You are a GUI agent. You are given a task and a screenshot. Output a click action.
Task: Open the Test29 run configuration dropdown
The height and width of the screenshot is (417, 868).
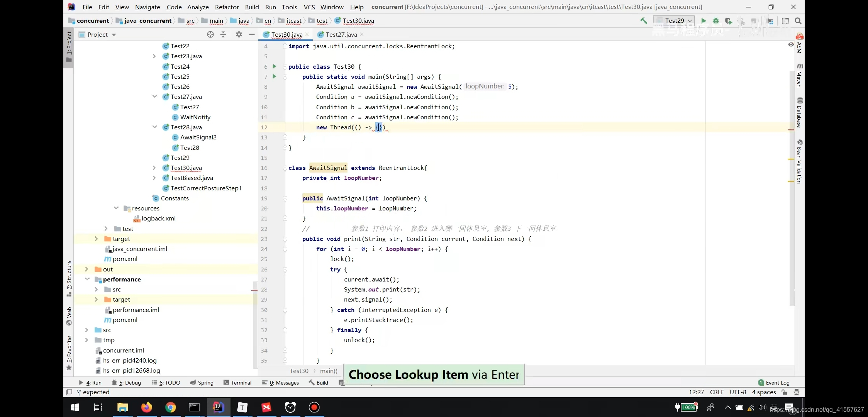pos(674,21)
